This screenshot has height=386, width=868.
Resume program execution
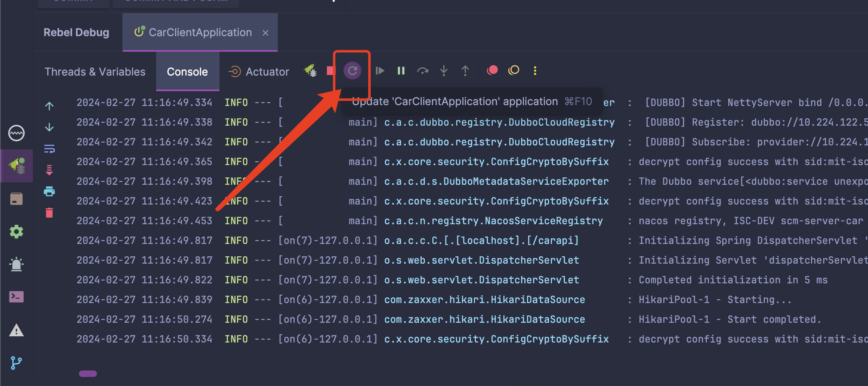[380, 71]
